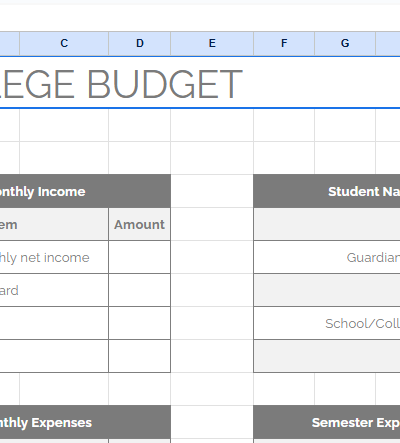Click the Amount column heading cell

(140, 224)
